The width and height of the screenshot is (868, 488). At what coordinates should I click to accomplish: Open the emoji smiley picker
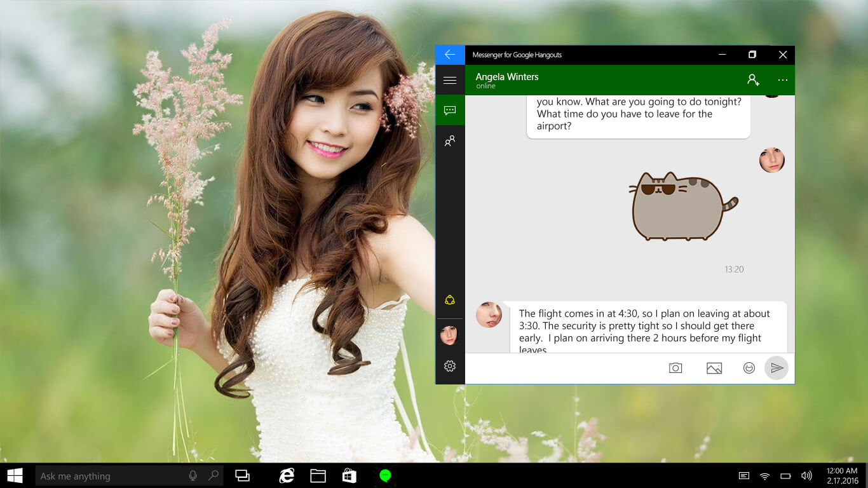[749, 368]
